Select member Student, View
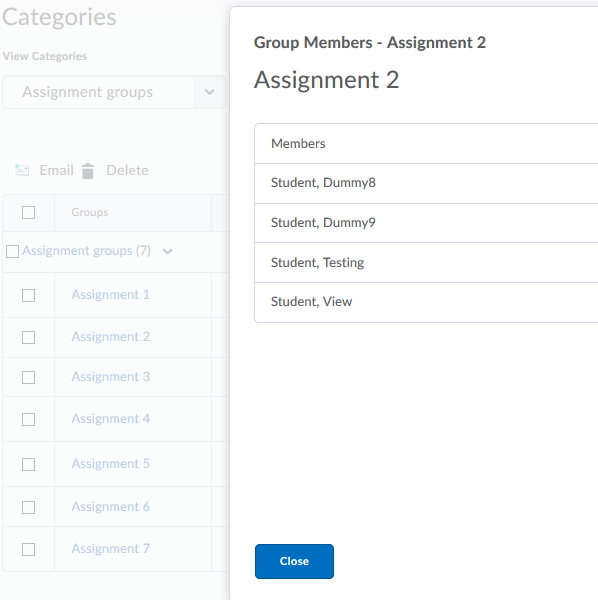 (x=311, y=302)
